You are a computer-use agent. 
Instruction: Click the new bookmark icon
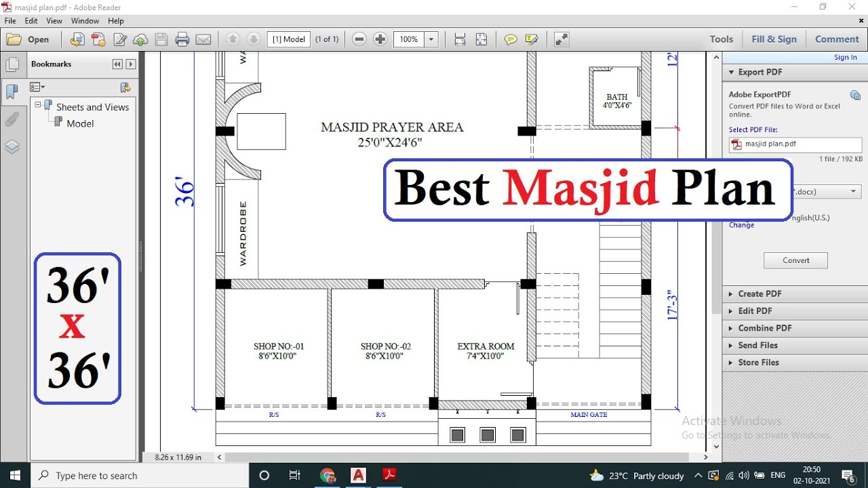click(125, 87)
